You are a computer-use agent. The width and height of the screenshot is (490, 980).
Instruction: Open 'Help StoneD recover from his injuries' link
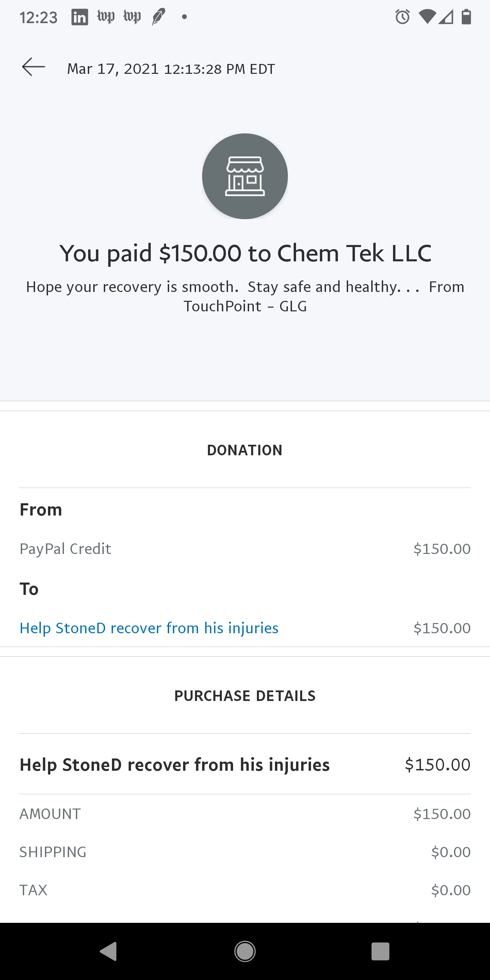pyautogui.click(x=149, y=628)
